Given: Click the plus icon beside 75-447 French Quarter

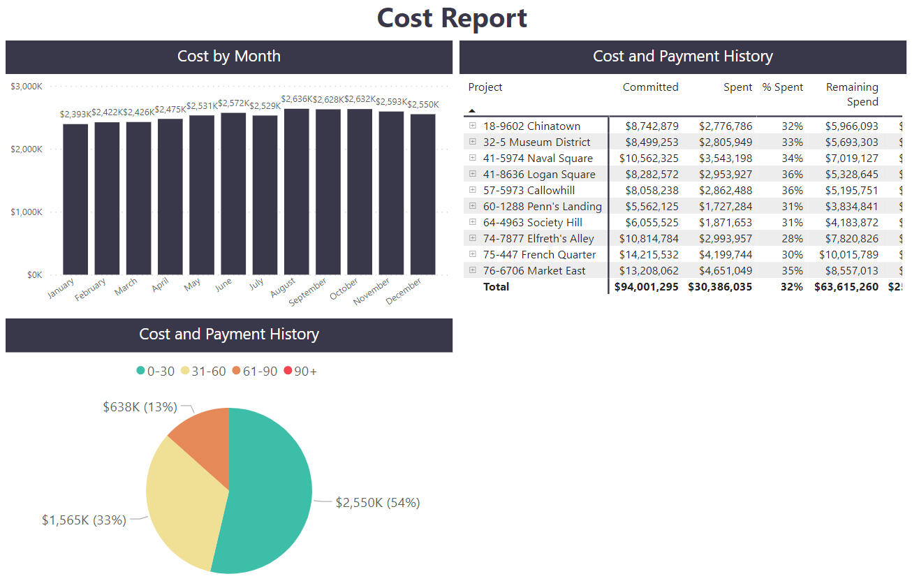Looking at the screenshot, I should point(473,254).
